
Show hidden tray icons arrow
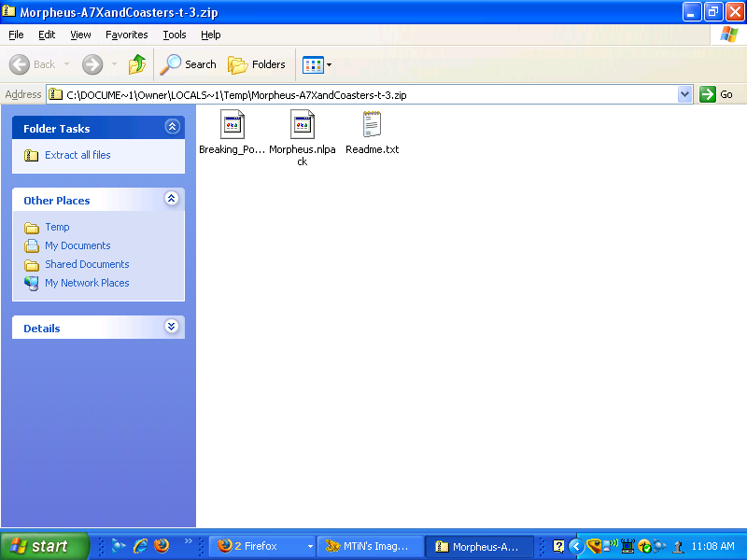pyautogui.click(x=576, y=546)
